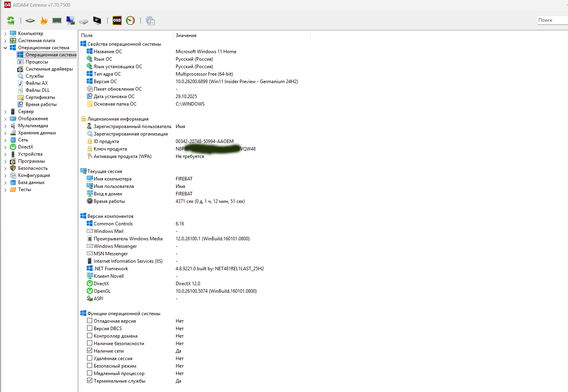This screenshot has height=392, width=568.
Task: Click the Версия DBCS checkbox
Action: point(90,328)
